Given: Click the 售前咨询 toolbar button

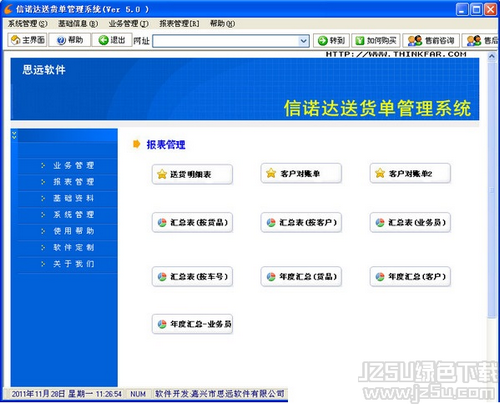Looking at the screenshot, I should click(x=431, y=41).
